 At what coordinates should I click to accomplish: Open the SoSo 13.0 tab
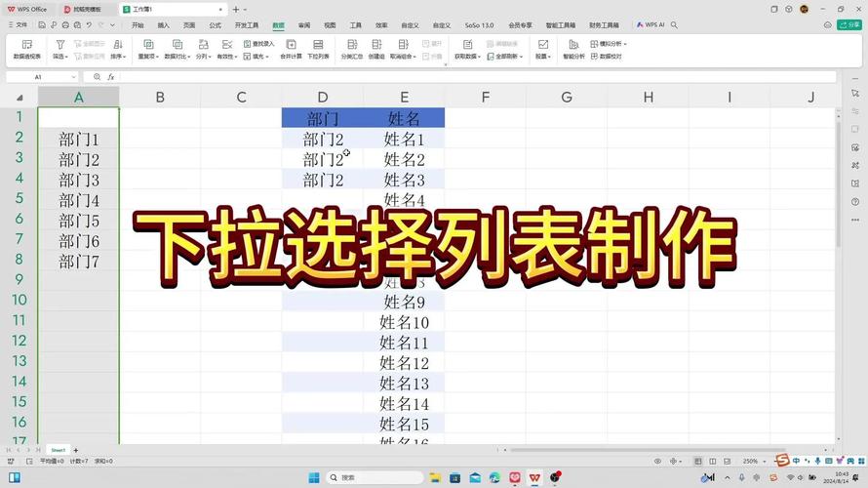click(x=479, y=25)
